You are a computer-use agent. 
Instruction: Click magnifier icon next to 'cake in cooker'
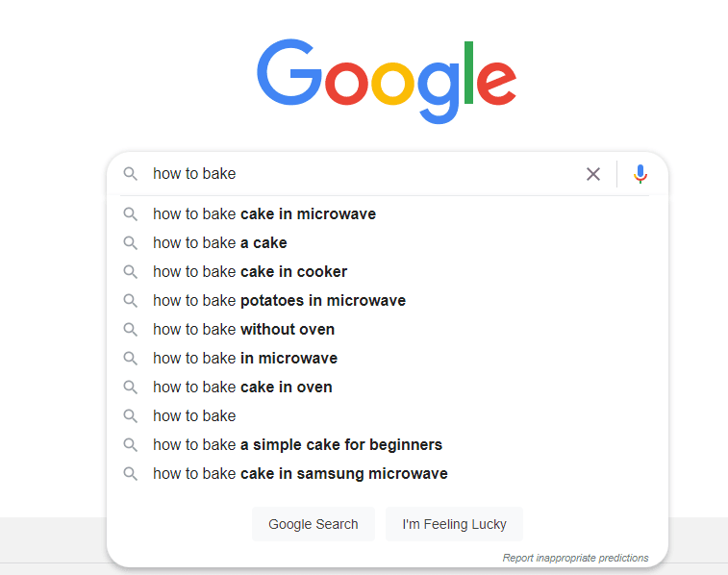point(130,271)
